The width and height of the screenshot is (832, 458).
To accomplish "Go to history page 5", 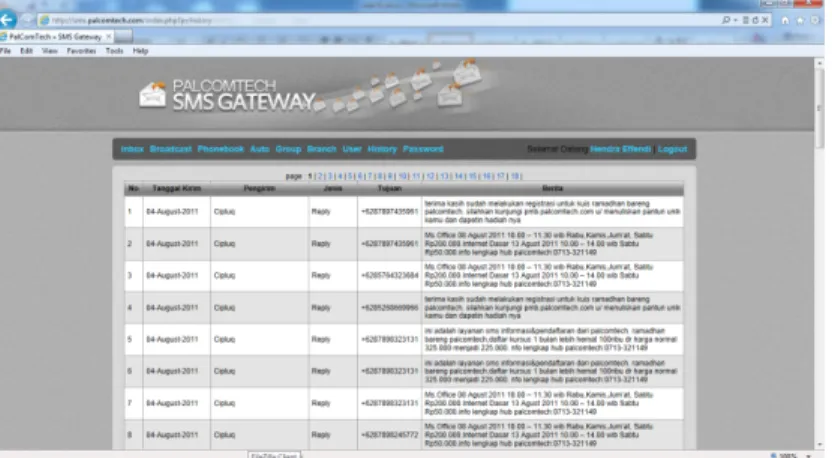I will [x=350, y=176].
